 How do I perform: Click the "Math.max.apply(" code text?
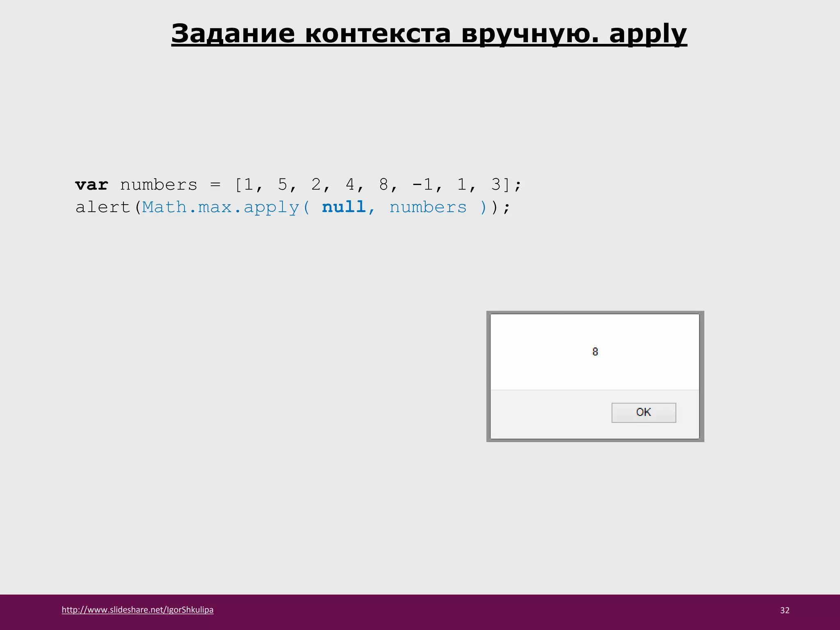pos(226,207)
